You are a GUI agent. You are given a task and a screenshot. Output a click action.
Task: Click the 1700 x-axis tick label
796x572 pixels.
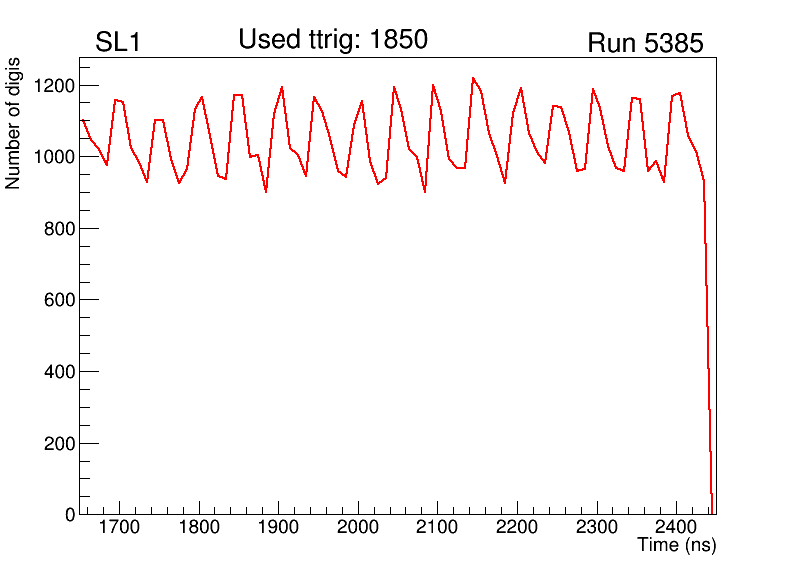point(120,527)
